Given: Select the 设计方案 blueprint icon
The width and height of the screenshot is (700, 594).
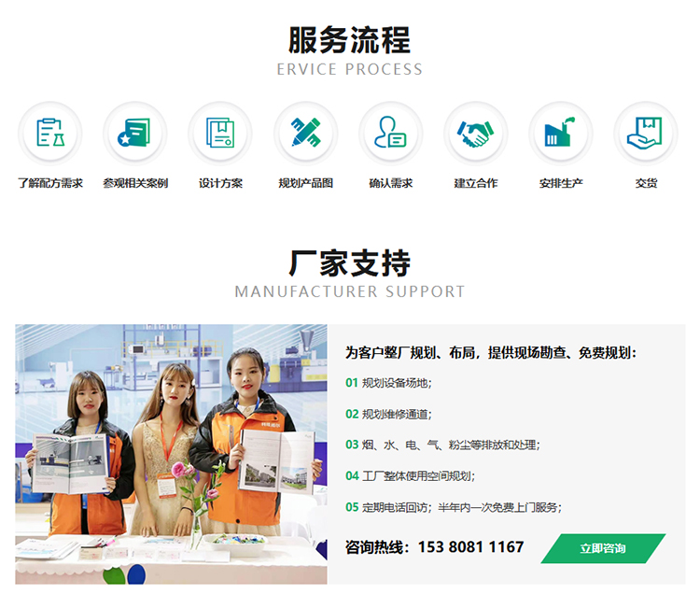Looking at the screenshot, I should 220,133.
